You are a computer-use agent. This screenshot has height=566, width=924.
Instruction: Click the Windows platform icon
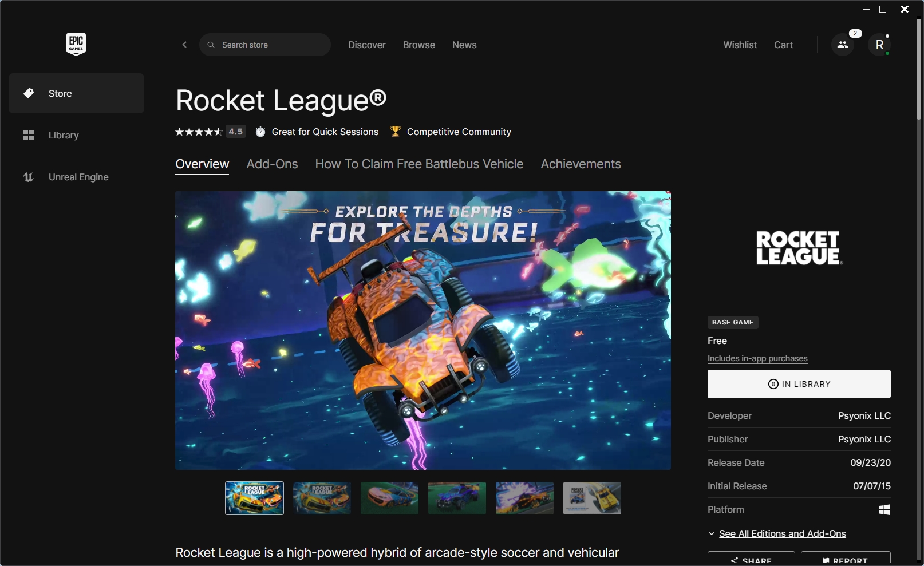click(884, 509)
